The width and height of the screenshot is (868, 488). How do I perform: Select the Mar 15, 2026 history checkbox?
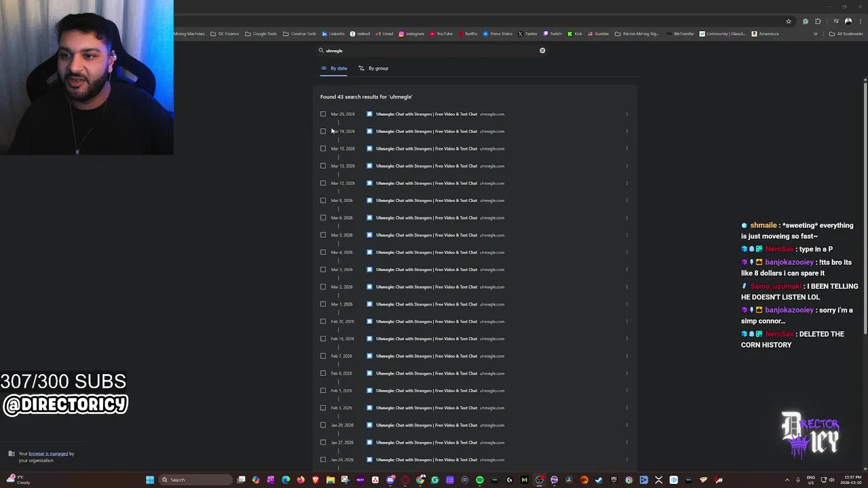click(323, 148)
